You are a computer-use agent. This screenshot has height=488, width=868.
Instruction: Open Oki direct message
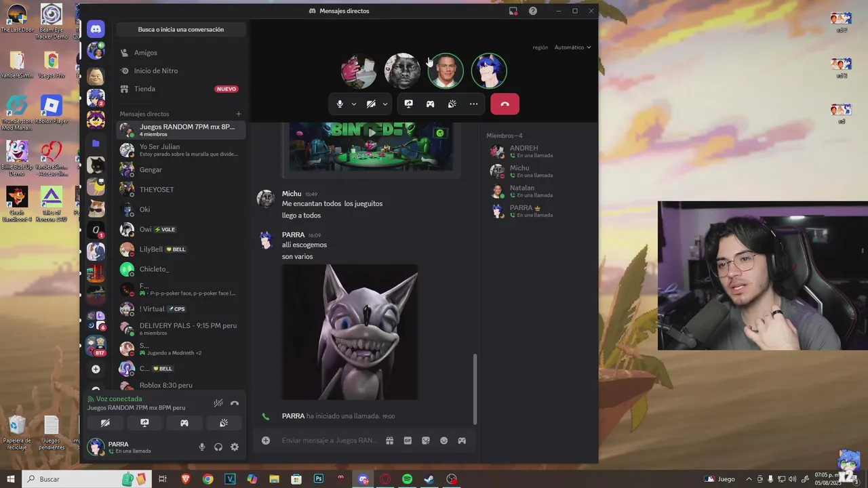(x=180, y=209)
